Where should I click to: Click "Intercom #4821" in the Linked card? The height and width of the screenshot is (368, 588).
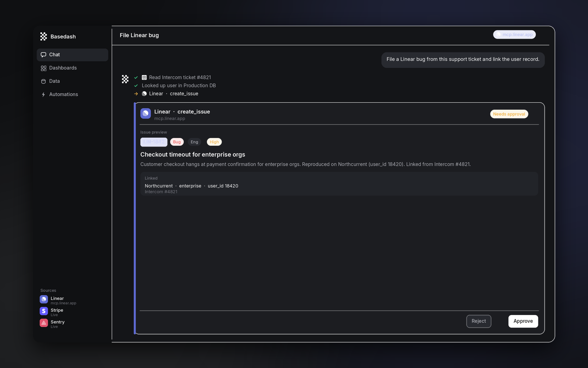click(161, 192)
